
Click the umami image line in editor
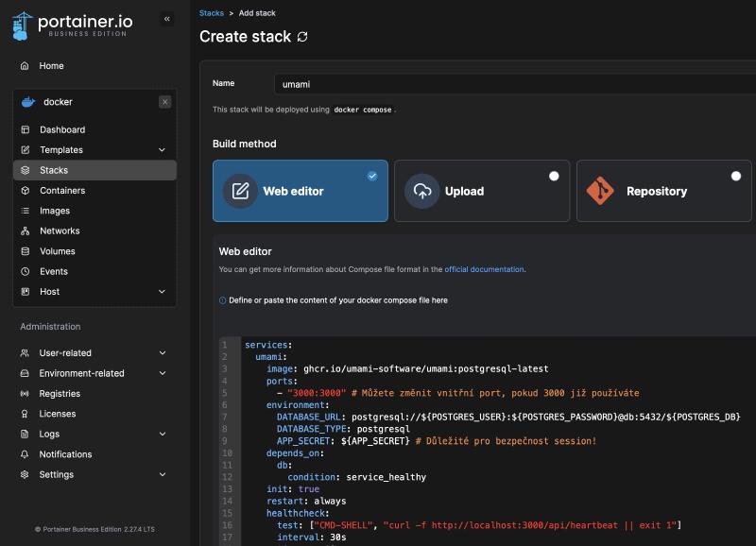[x=407, y=369]
